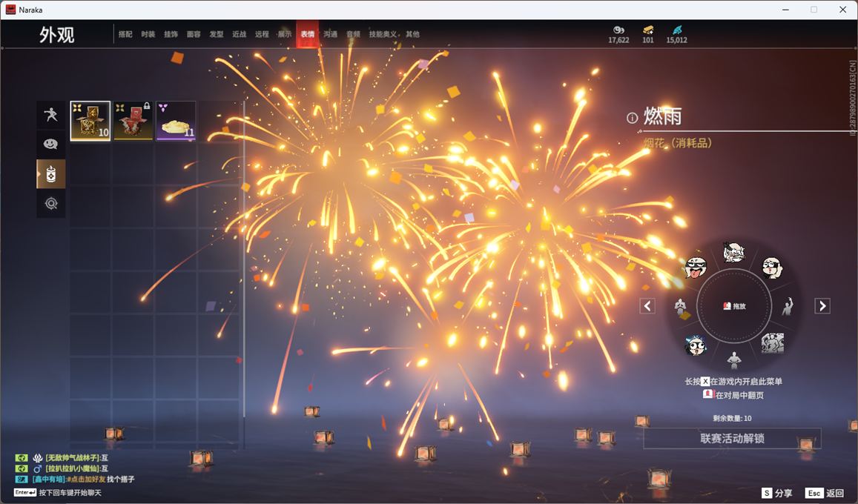The height and width of the screenshot is (504, 858).
Task: Select the fireworks consumable sidebar category
Action: coord(51,174)
